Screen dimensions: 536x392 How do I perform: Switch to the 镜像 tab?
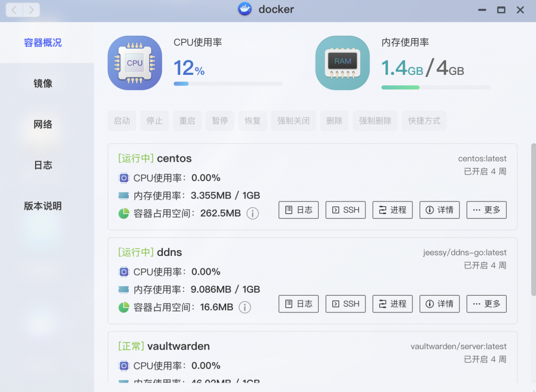tap(43, 83)
